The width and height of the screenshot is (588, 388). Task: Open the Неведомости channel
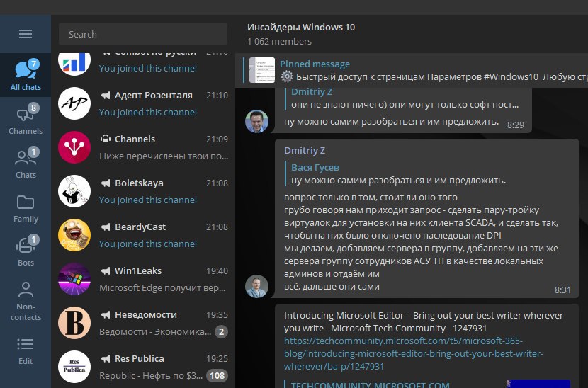[x=143, y=323]
